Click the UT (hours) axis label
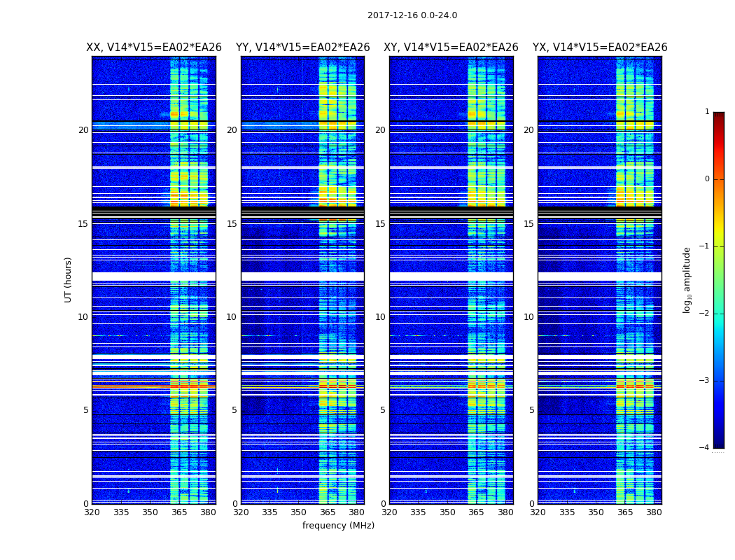This screenshot has height=560, width=735. 68,280
